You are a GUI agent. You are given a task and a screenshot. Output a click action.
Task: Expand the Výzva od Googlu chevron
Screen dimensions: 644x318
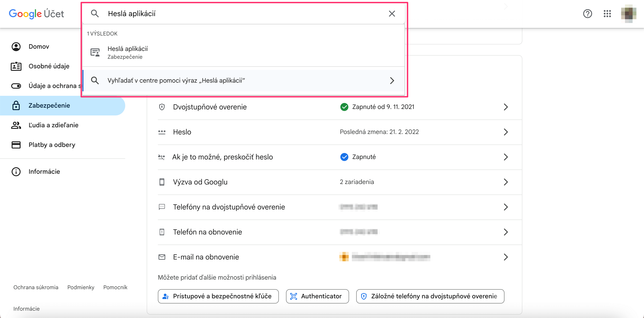coord(506,182)
